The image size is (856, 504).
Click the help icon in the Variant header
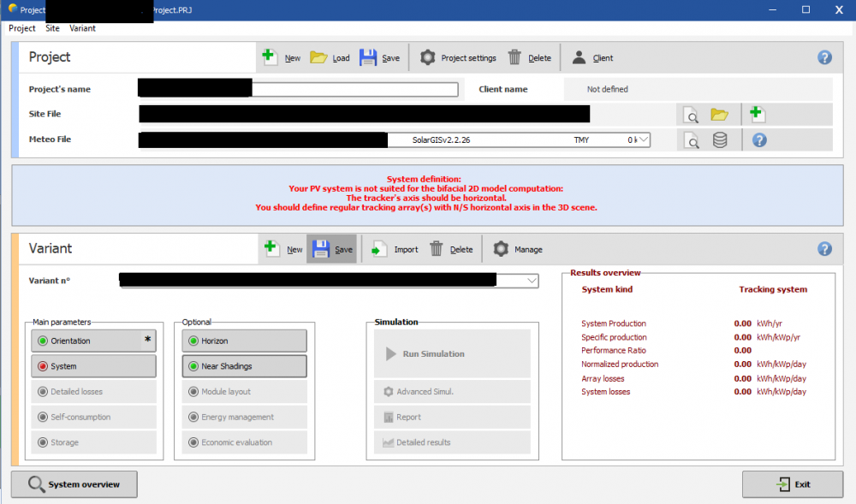pos(824,249)
